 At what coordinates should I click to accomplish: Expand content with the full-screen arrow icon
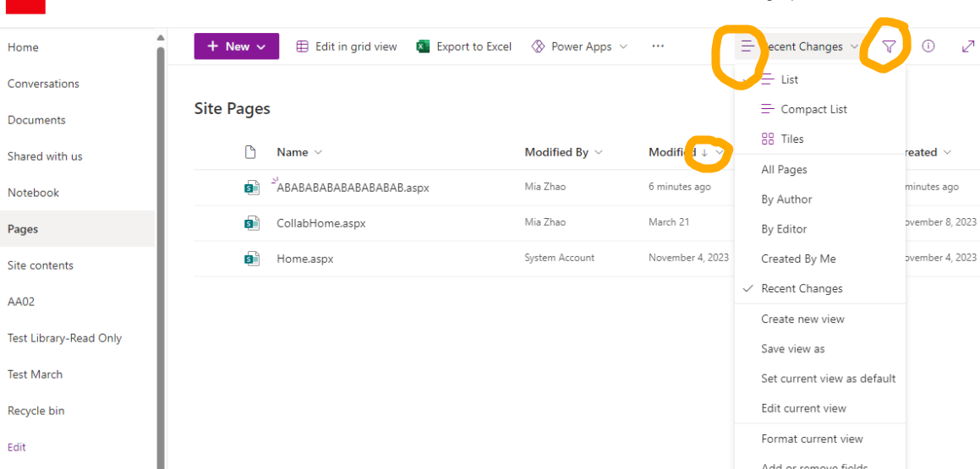pos(967,46)
